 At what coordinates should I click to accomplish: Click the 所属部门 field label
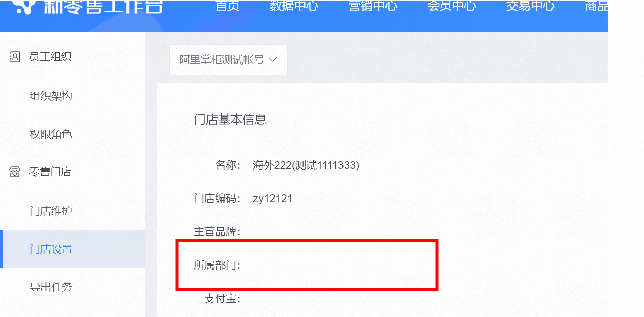point(218,265)
